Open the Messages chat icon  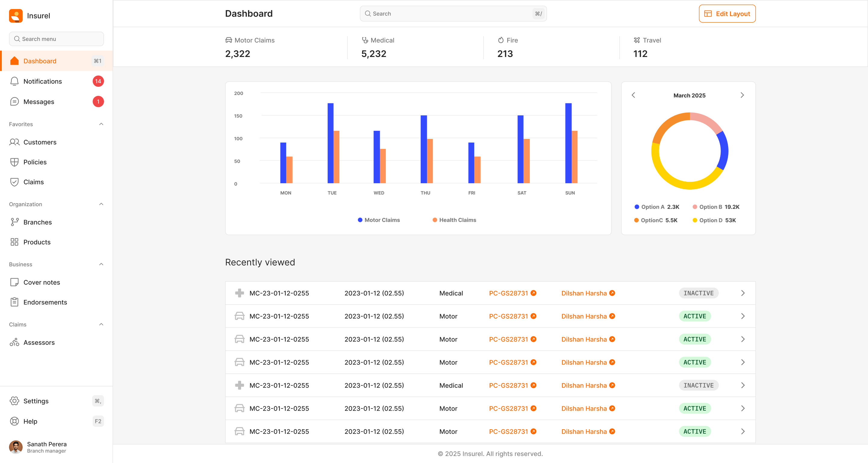coord(14,101)
